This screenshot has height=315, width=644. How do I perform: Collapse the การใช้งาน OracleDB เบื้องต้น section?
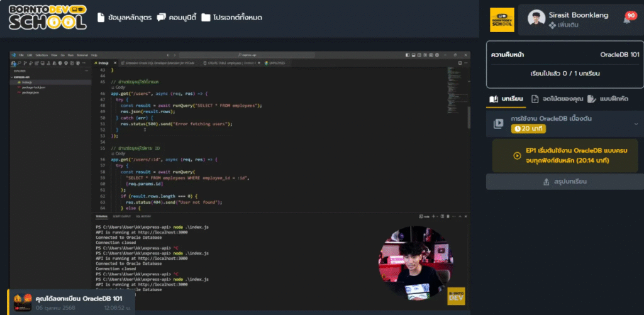tap(635, 124)
